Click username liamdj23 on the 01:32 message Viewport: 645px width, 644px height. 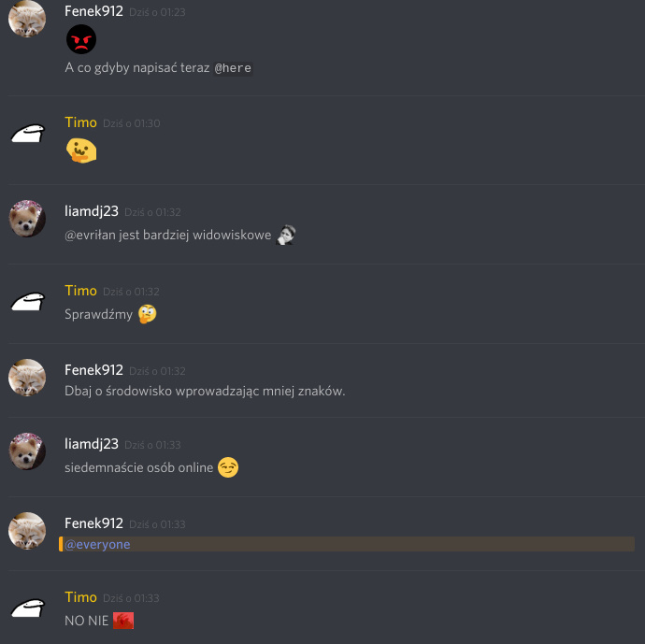[x=92, y=211]
